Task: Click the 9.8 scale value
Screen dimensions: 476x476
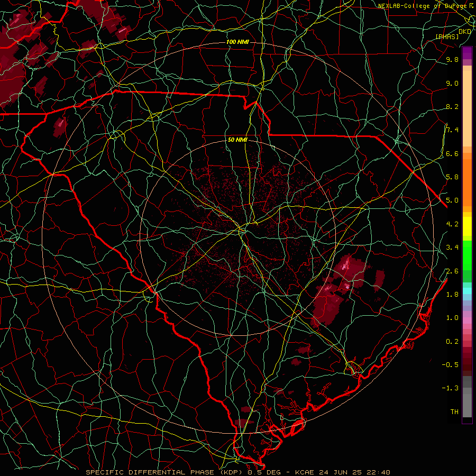Action: pyautogui.click(x=452, y=59)
